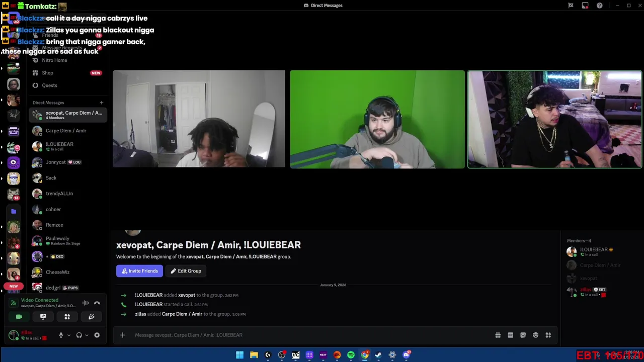Click xevopat name in system message
The width and height of the screenshot is (644, 362).
[x=187, y=295]
